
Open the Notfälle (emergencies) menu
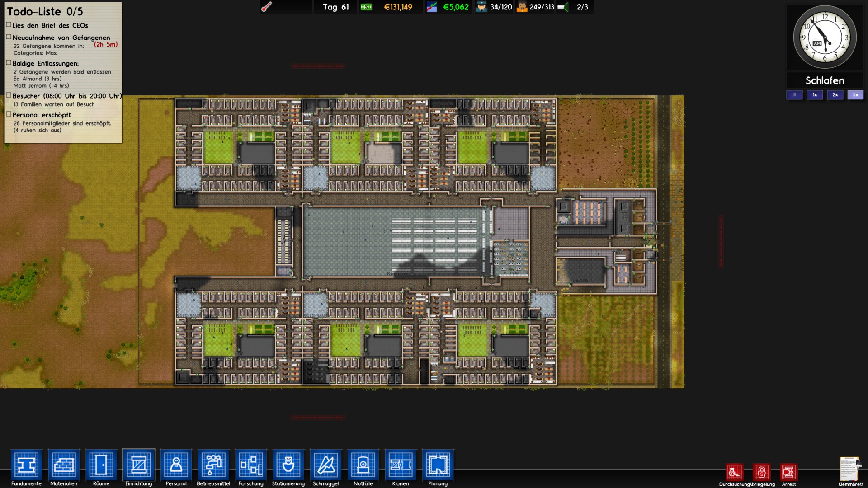(x=363, y=465)
